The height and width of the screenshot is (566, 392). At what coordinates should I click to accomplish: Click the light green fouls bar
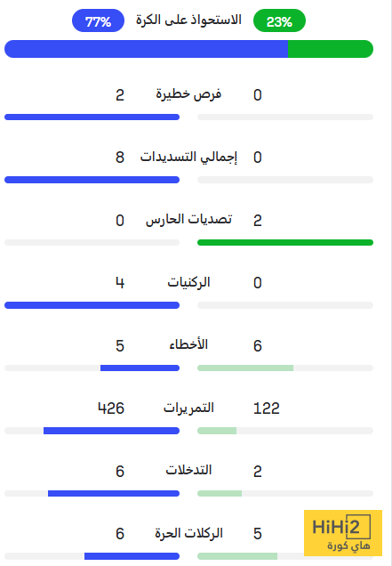click(245, 368)
